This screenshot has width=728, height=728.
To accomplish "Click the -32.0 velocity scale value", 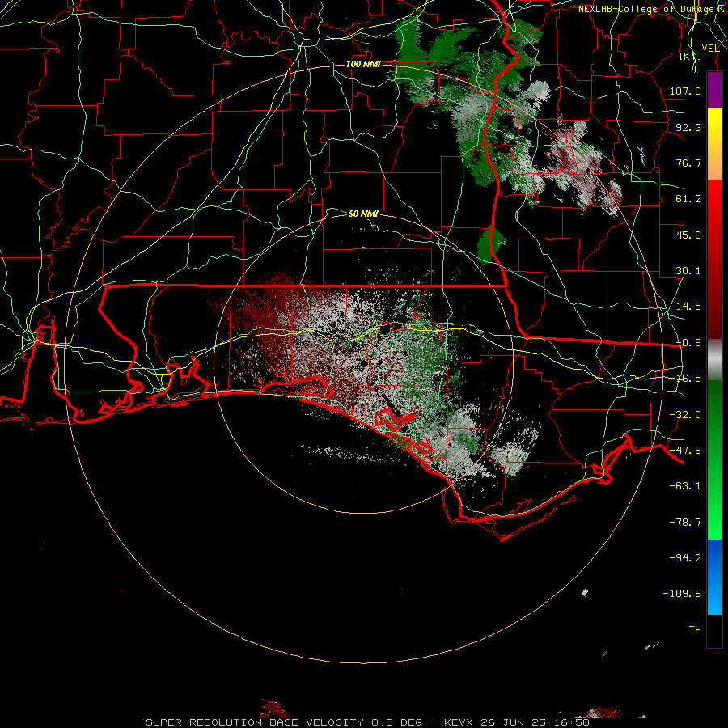I will [x=685, y=415].
